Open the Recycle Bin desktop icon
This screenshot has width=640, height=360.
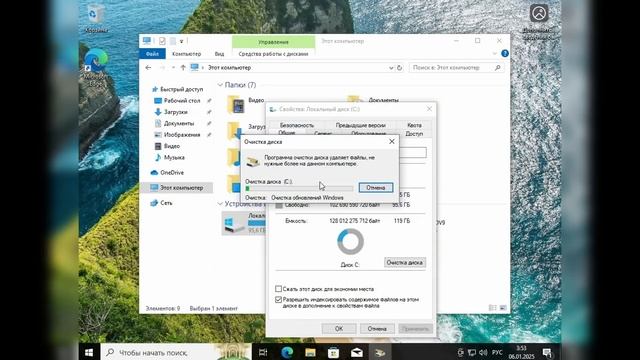point(96,18)
